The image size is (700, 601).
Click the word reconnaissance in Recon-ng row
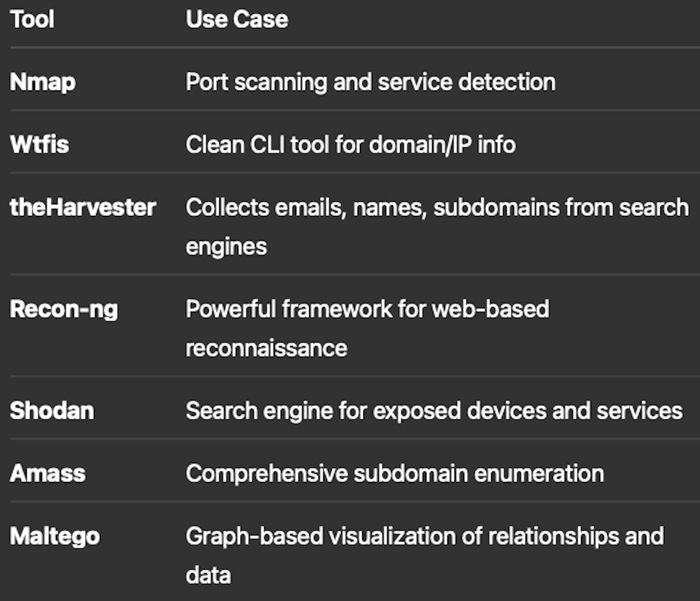pos(267,348)
